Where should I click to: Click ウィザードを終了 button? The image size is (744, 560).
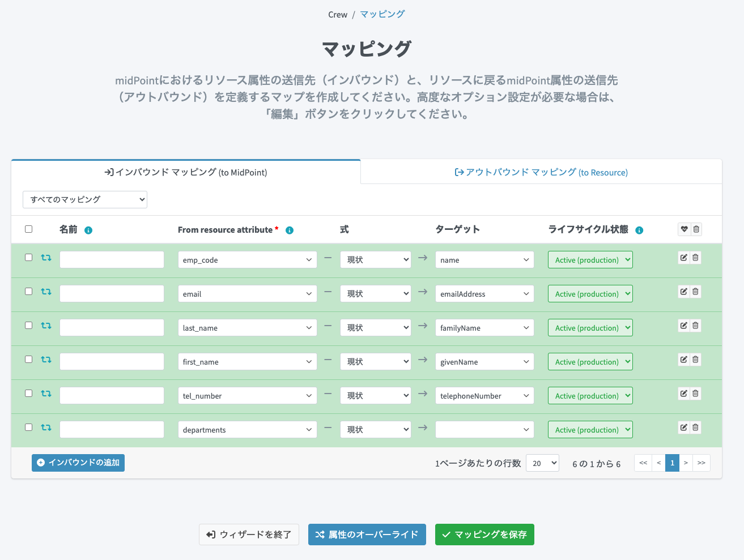point(249,535)
